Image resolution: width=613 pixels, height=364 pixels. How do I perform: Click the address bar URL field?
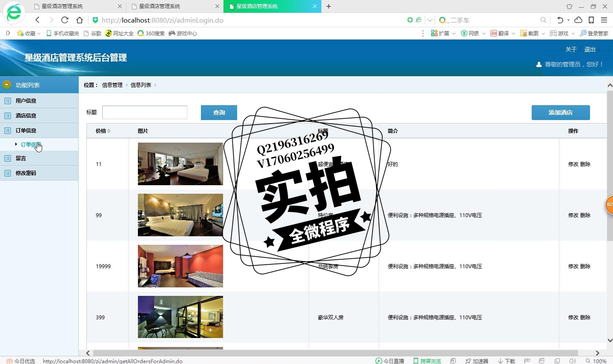[x=251, y=20]
